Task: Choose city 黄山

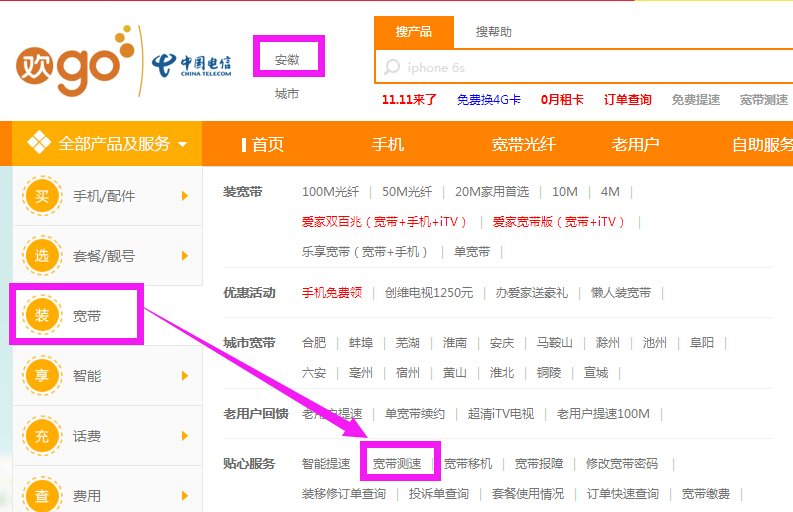Action: pos(455,373)
